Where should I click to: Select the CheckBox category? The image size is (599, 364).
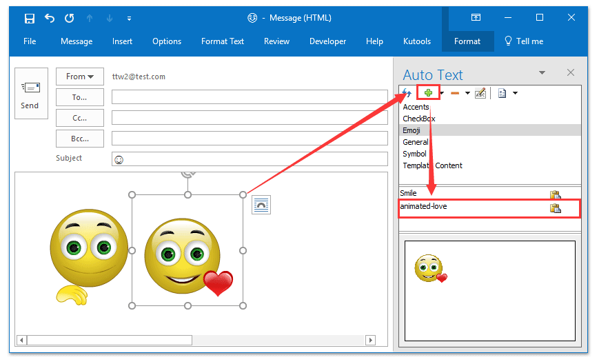click(x=490, y=119)
